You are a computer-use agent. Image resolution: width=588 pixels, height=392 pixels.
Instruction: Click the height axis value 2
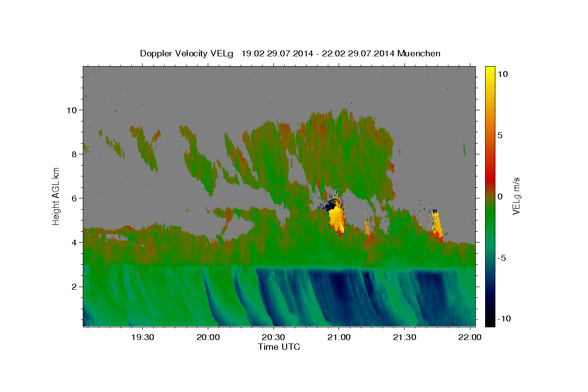74,286
